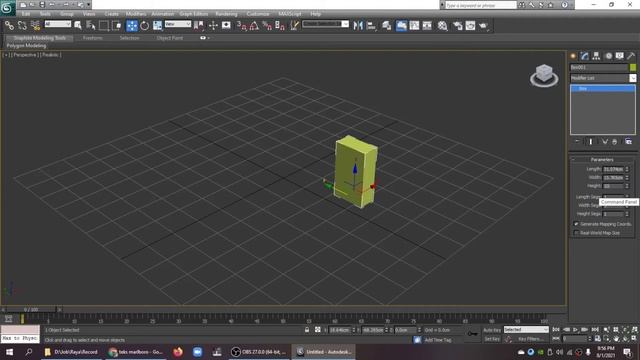Switch to the Create command panel tab
This screenshot has height=360, width=640.
pos(573,56)
